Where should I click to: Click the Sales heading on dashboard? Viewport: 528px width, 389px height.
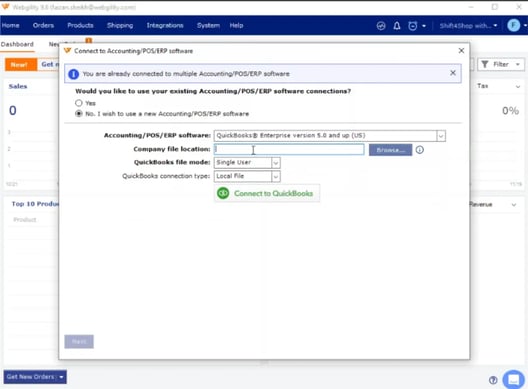click(x=18, y=86)
